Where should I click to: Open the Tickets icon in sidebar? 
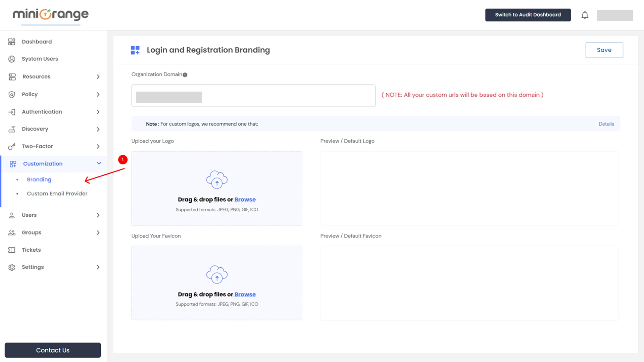pyautogui.click(x=12, y=250)
